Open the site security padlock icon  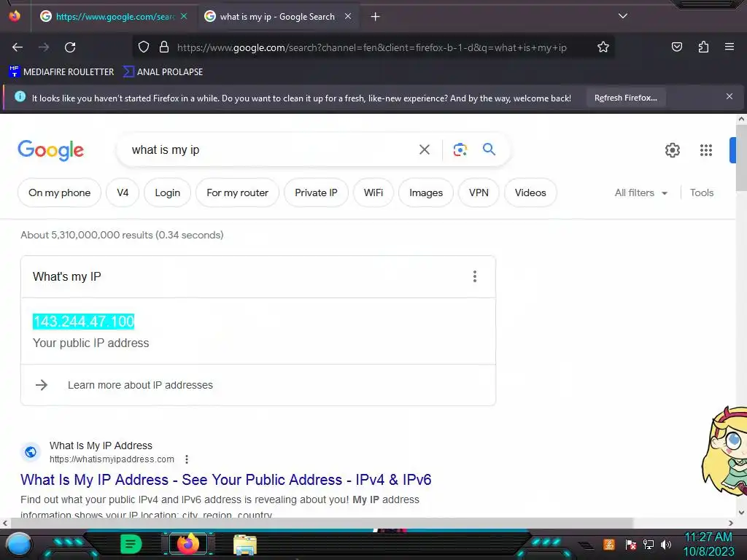click(164, 47)
